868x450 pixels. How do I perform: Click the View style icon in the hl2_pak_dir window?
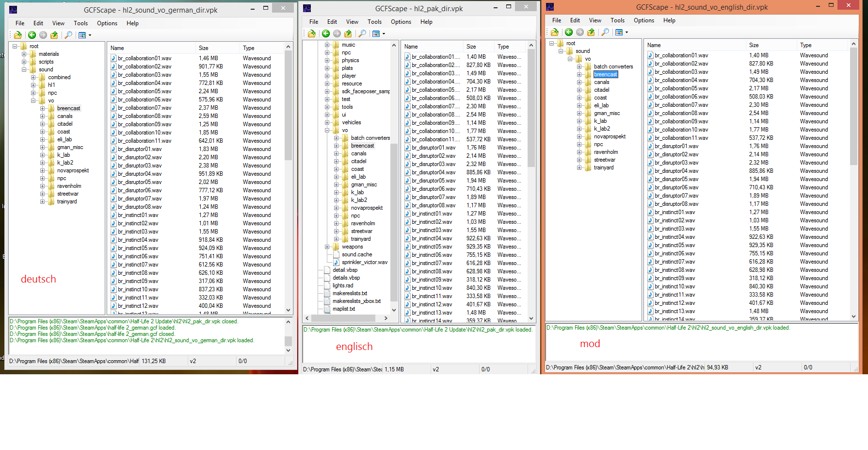(x=376, y=33)
